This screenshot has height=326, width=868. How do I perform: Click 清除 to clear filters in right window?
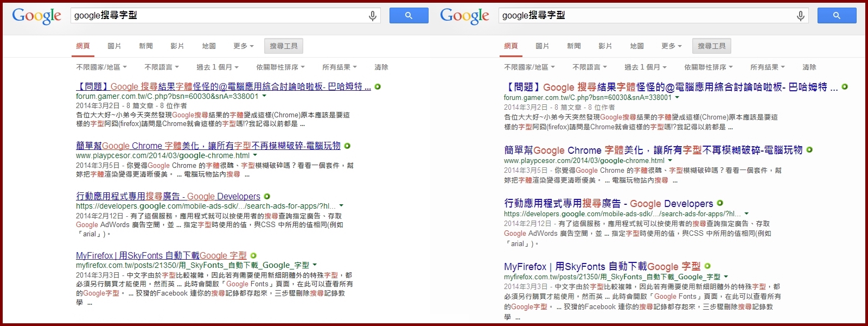809,67
